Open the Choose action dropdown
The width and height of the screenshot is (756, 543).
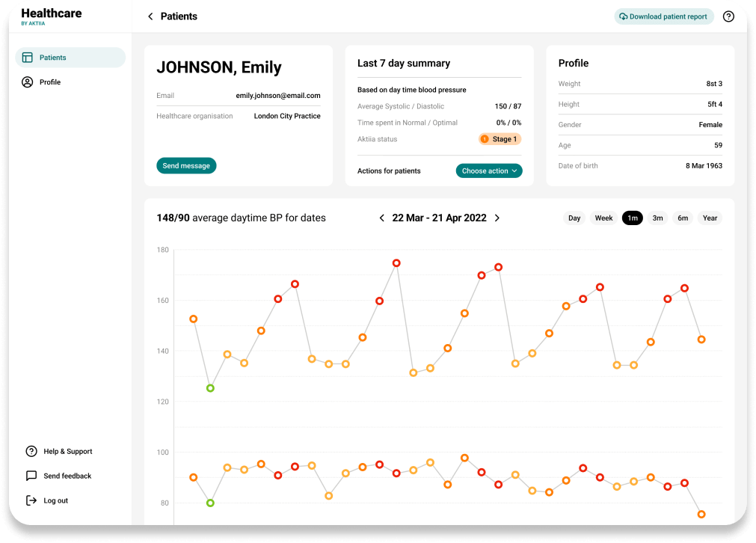(x=489, y=171)
